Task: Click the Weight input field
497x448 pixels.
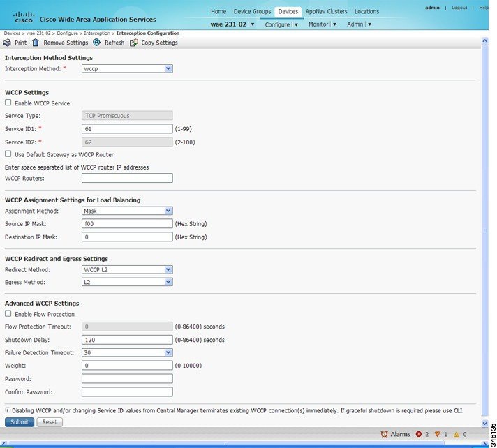Action: point(127,365)
